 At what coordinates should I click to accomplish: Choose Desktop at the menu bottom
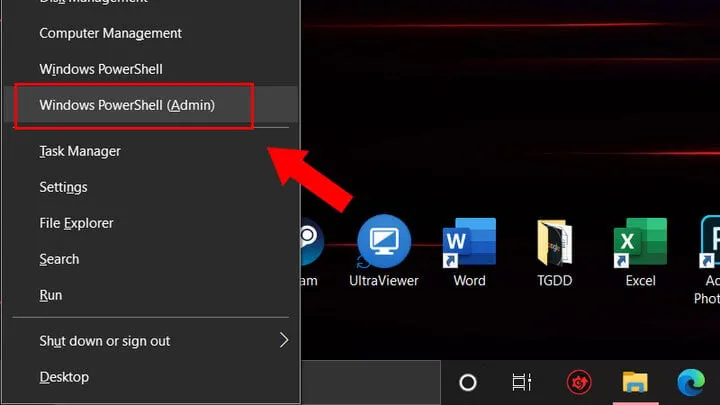(64, 377)
